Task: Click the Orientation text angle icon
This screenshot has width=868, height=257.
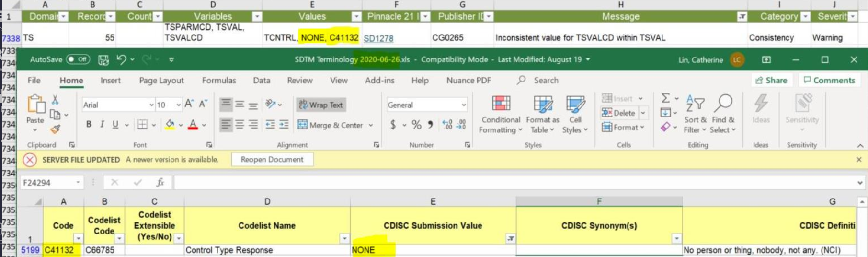Action: tap(271, 104)
